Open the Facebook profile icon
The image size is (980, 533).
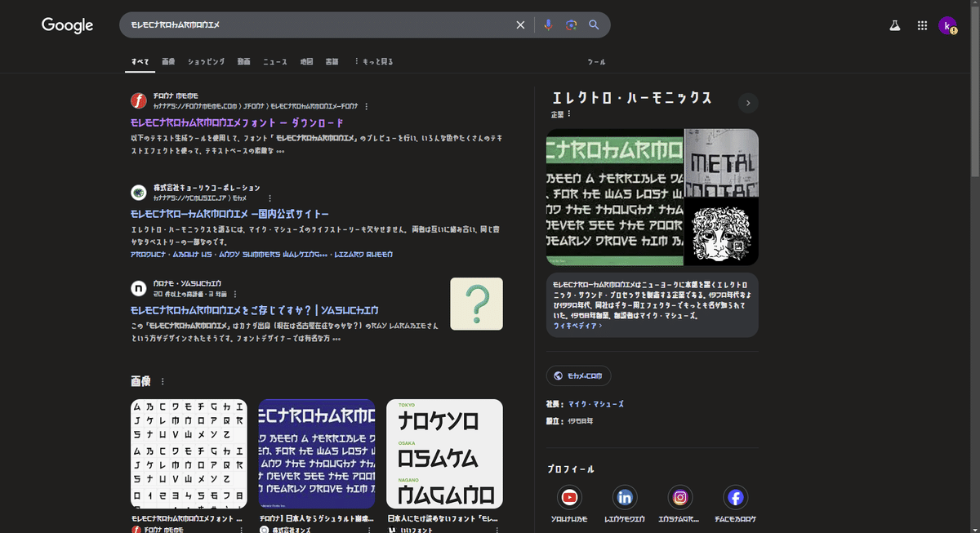point(734,497)
